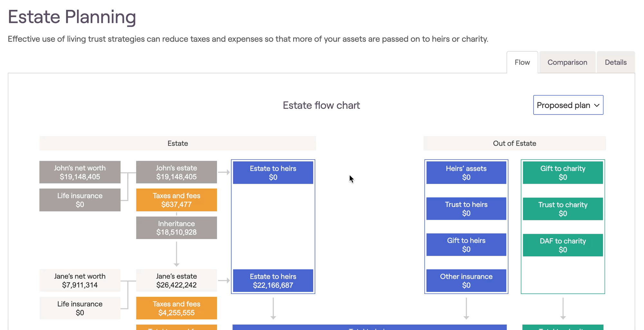Image resolution: width=644 pixels, height=330 pixels.
Task: Click John's net worth box
Action: point(80,172)
